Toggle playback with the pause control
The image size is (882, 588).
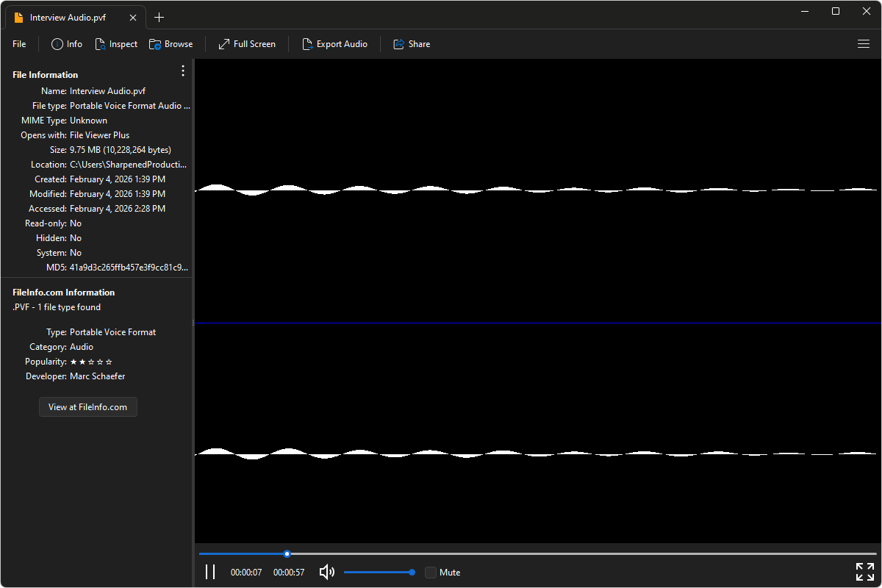(x=210, y=571)
